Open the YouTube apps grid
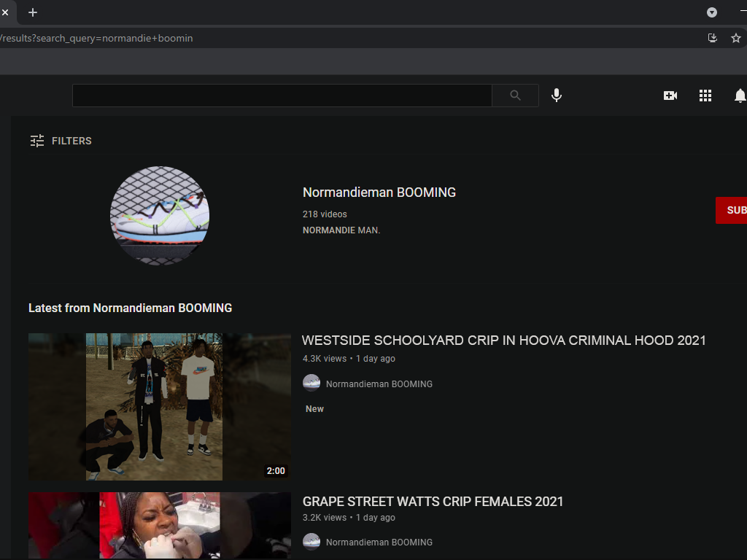The image size is (747, 560). pyautogui.click(x=705, y=96)
